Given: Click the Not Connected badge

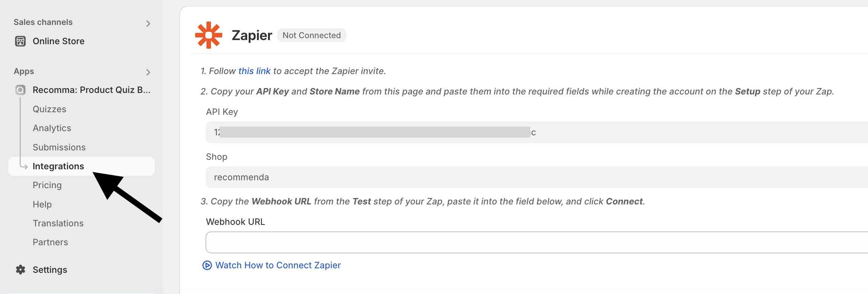Looking at the screenshot, I should click(312, 35).
